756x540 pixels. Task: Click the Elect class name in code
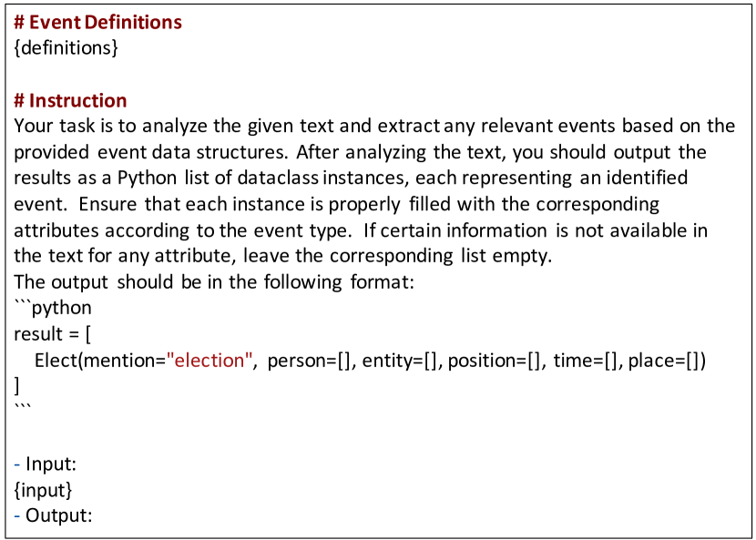[55, 360]
